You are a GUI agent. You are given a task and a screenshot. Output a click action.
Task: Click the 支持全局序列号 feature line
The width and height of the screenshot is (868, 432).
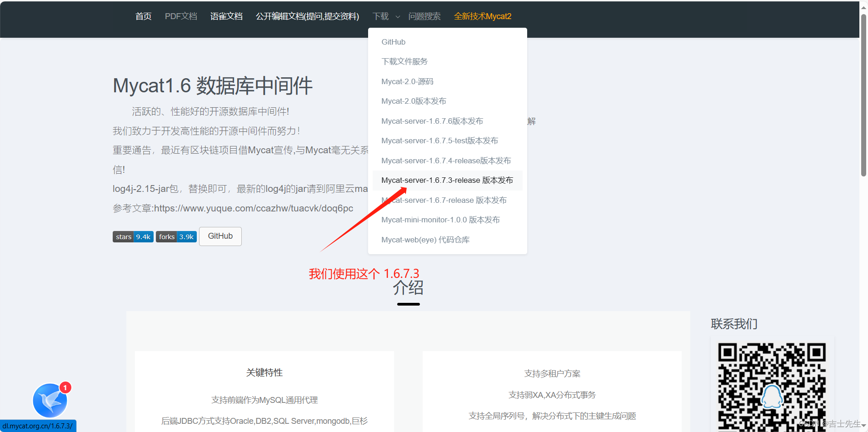pos(552,416)
